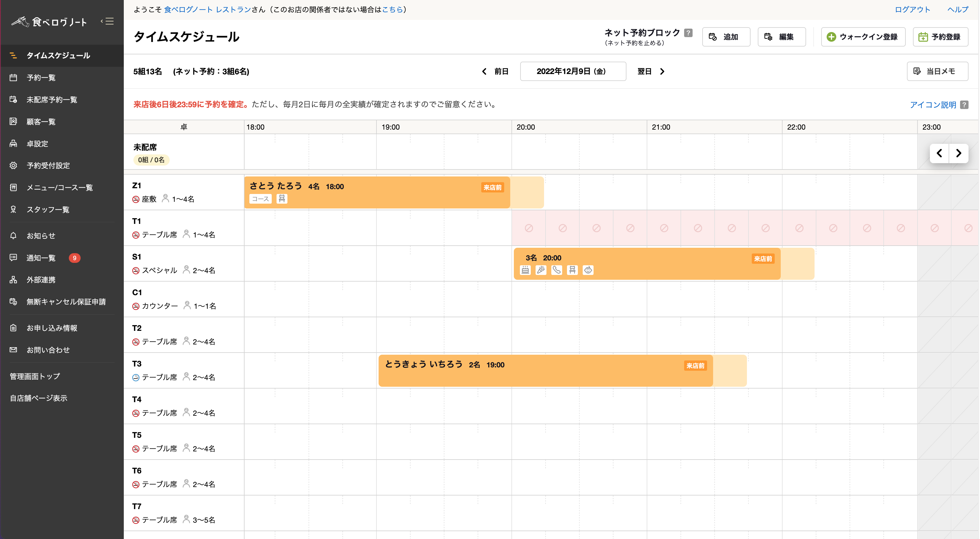Click the question mark beside アイコン説明
Screen dimensions: 980x539
point(964,105)
